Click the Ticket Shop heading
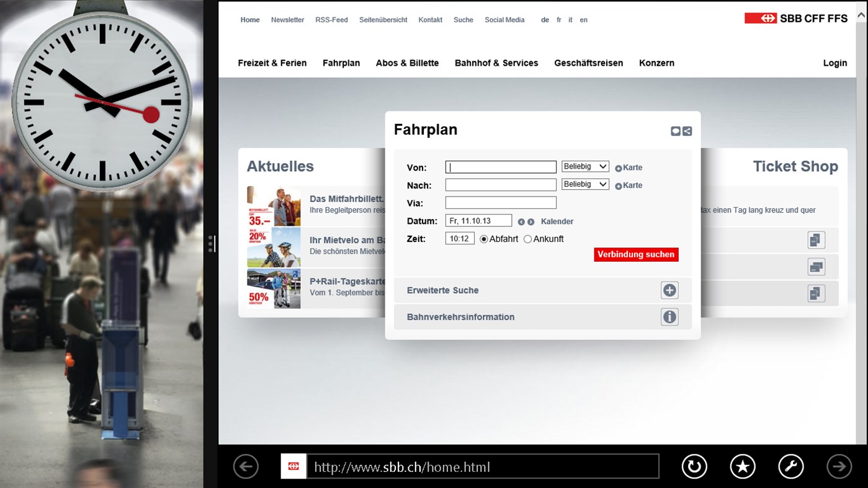Screen dimensions: 868x488 point(795,166)
